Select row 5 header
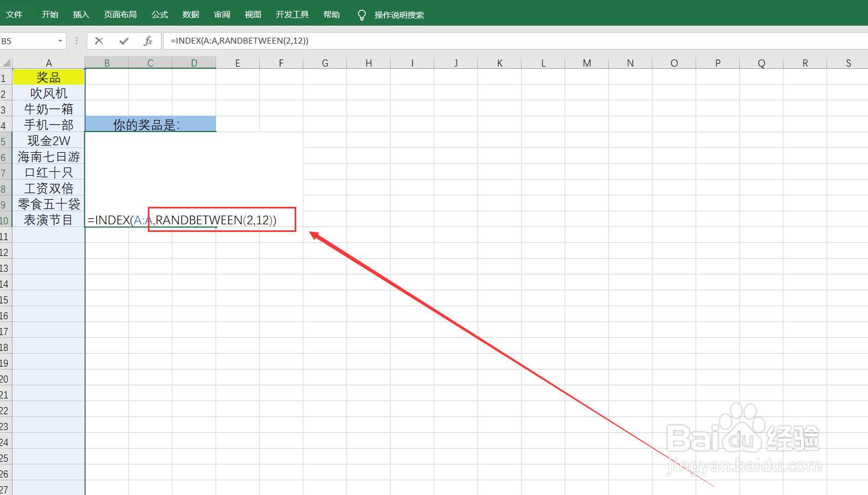 (5, 141)
